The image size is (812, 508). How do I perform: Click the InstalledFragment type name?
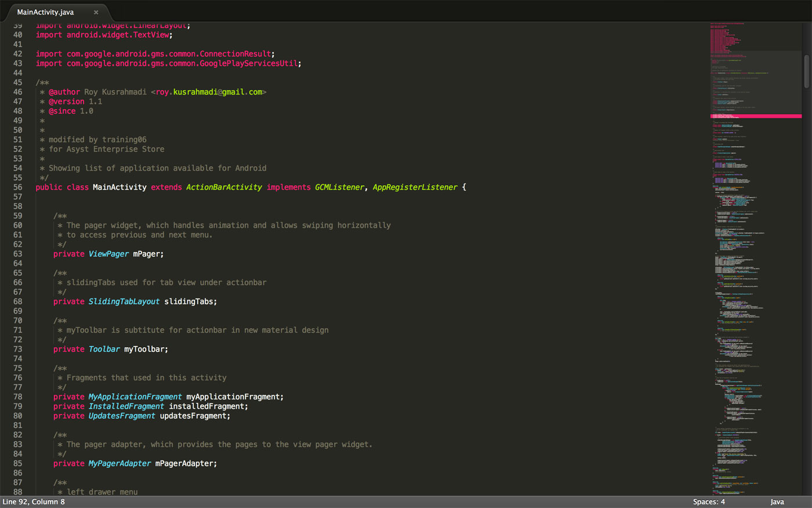click(126, 406)
